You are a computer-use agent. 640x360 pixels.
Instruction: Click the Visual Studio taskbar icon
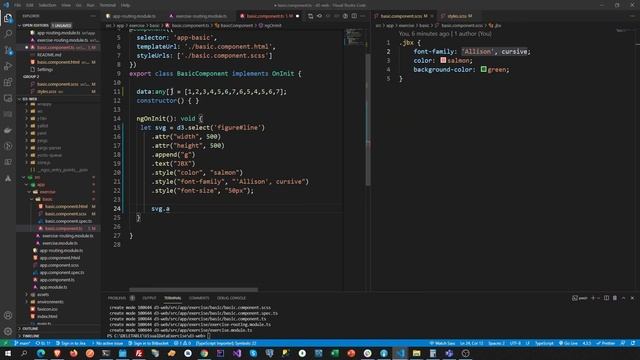[x=237, y=353]
